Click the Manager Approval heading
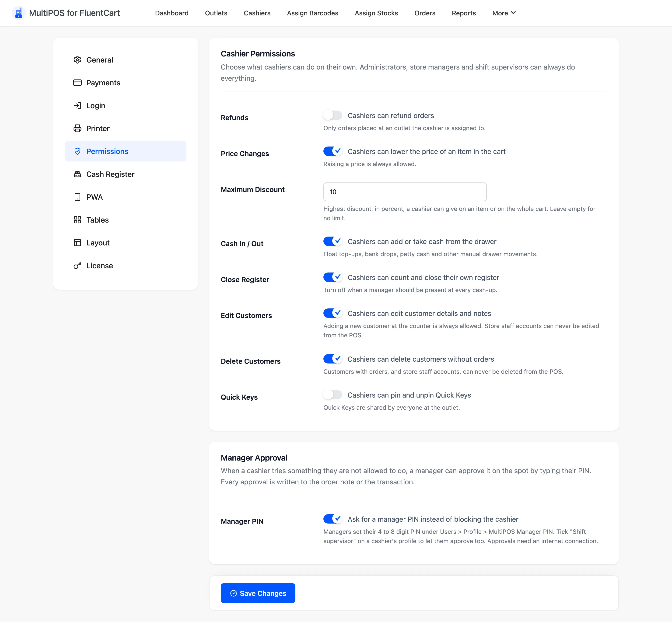 [254, 458]
